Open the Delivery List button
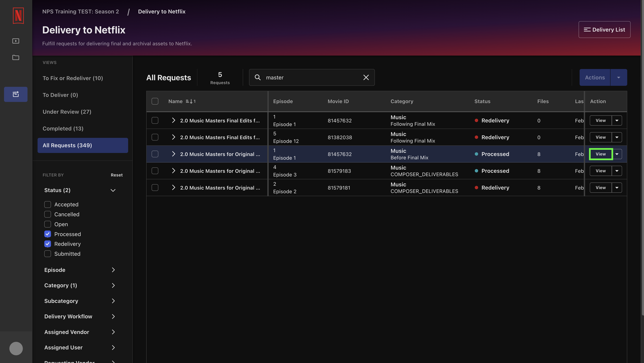Viewport: 644px width, 363px height. 604,30
